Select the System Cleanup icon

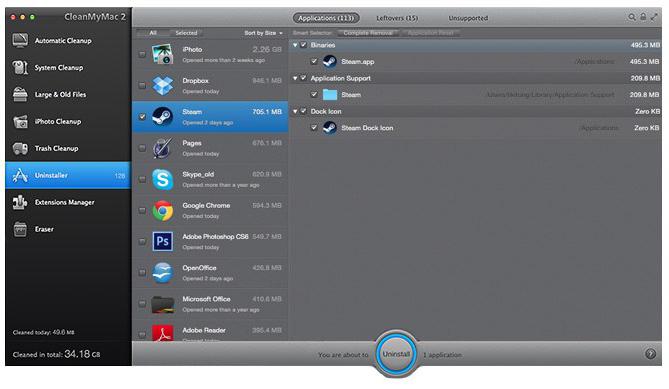tap(20, 67)
